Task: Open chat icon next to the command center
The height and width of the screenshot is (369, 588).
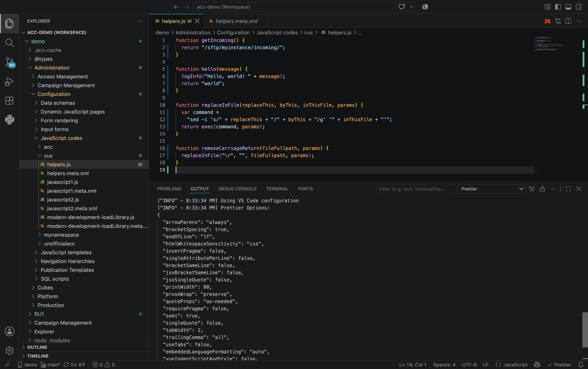Action: [402, 7]
